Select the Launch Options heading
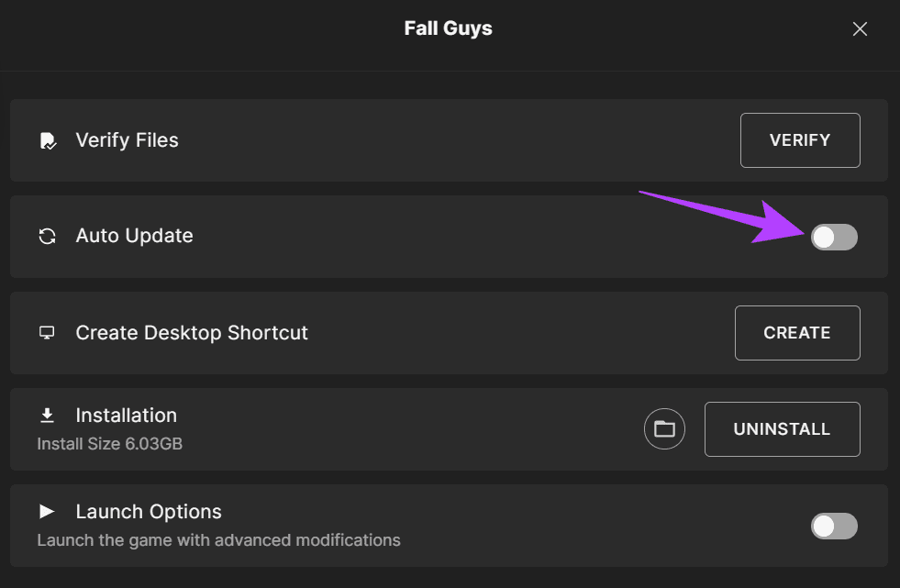The image size is (900, 588). coord(149,512)
